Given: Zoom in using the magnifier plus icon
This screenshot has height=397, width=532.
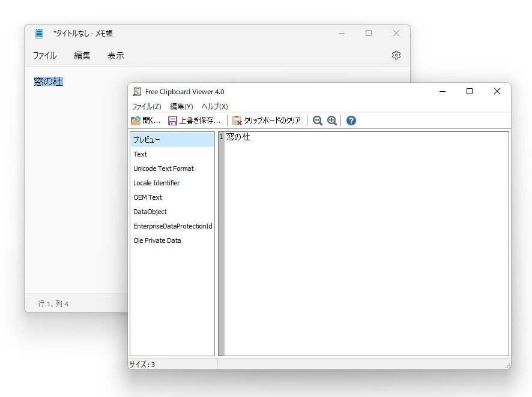Looking at the screenshot, I should [332, 121].
